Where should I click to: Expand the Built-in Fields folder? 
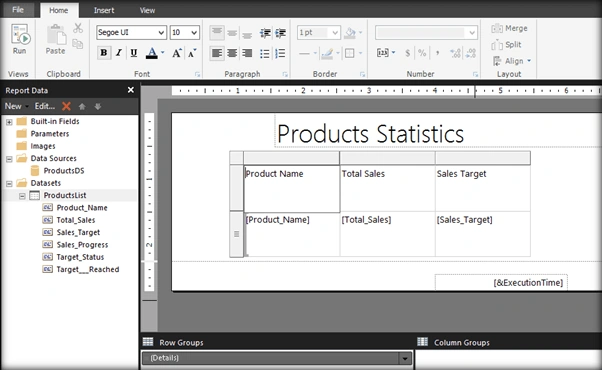tap(9, 122)
